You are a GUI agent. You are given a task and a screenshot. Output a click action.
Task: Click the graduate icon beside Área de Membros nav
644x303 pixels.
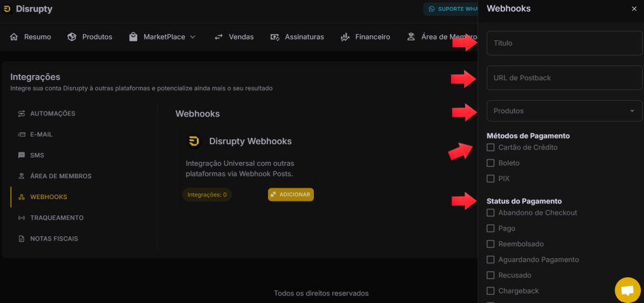coord(411,37)
